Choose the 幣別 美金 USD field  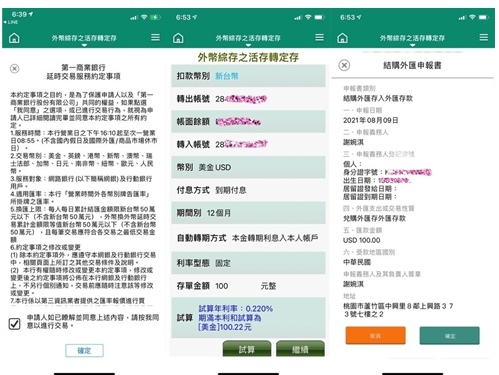248,167
